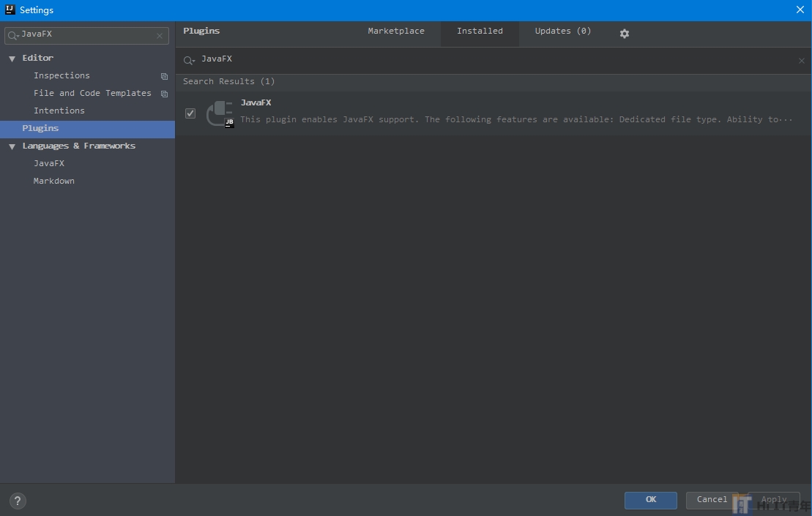Click the Plugins panel heading
This screenshot has width=812, height=516.
coord(201,31)
